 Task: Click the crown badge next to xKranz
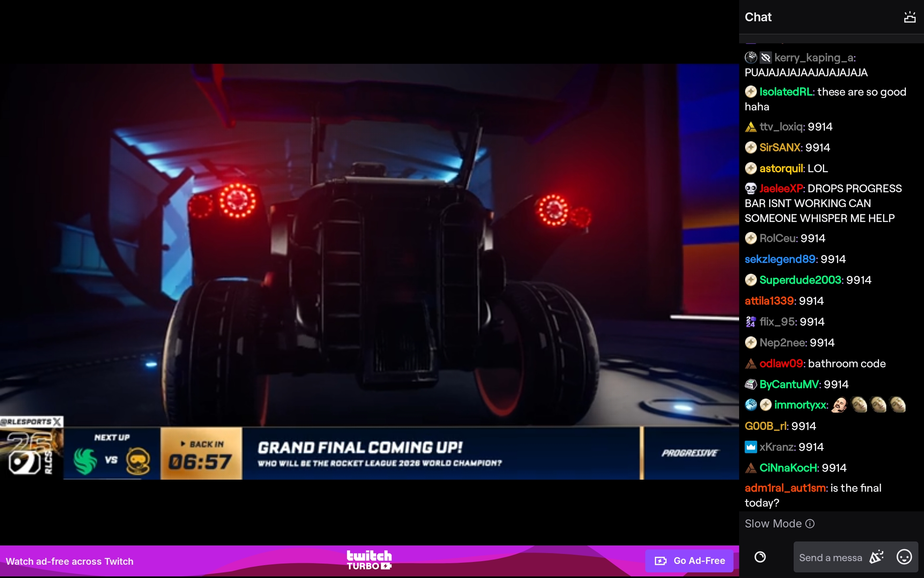(x=751, y=447)
